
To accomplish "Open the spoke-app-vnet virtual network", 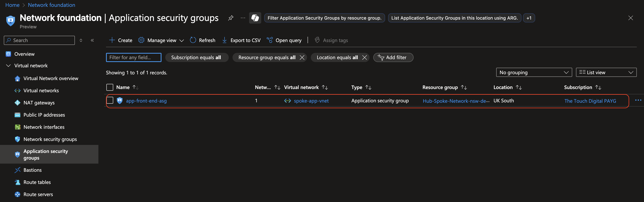I will (311, 101).
